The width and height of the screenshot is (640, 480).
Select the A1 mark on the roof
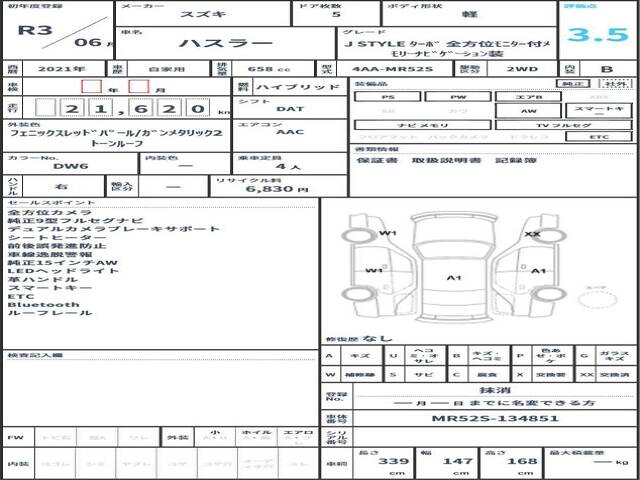[454, 277]
